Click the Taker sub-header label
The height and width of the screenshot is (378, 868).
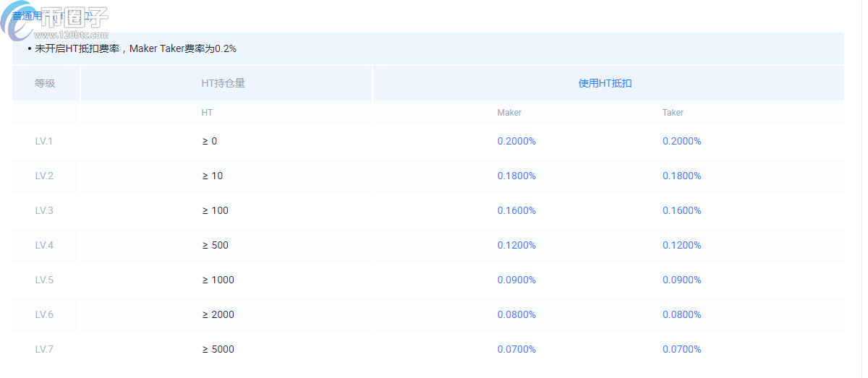673,113
